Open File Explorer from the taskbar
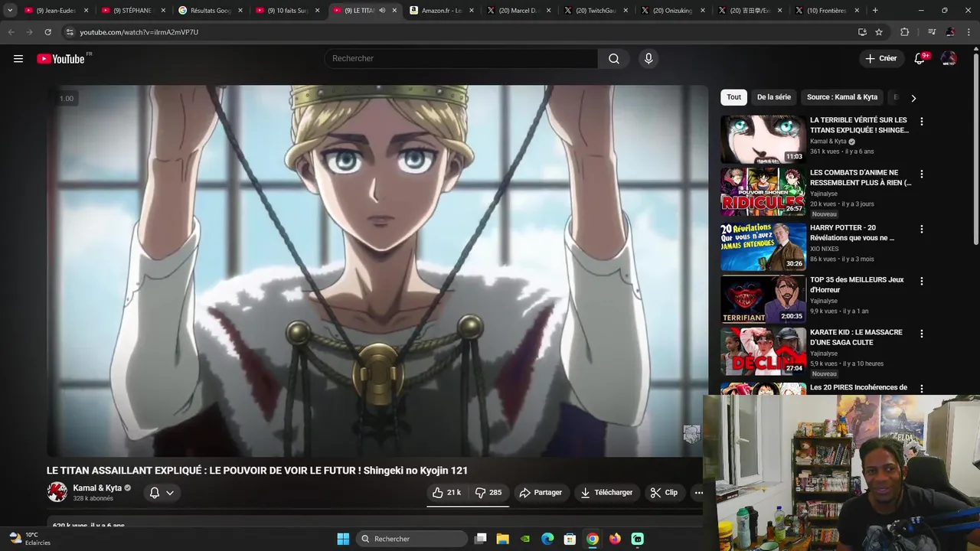Image resolution: width=980 pixels, height=551 pixels. (502, 539)
